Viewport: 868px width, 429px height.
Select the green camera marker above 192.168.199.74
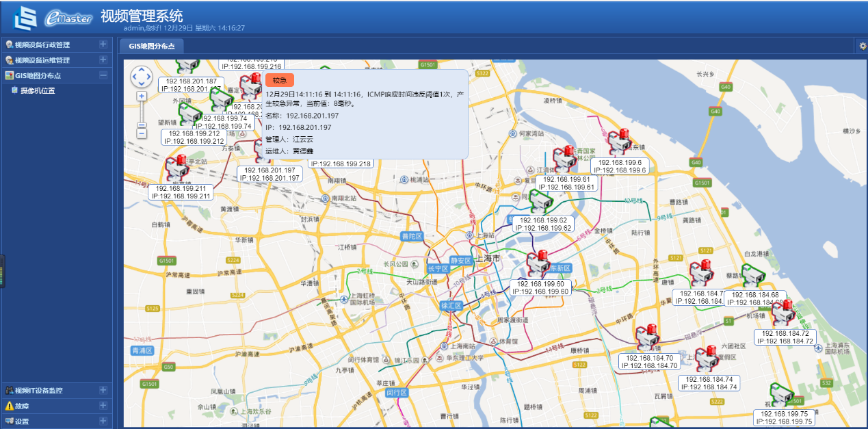[220, 99]
